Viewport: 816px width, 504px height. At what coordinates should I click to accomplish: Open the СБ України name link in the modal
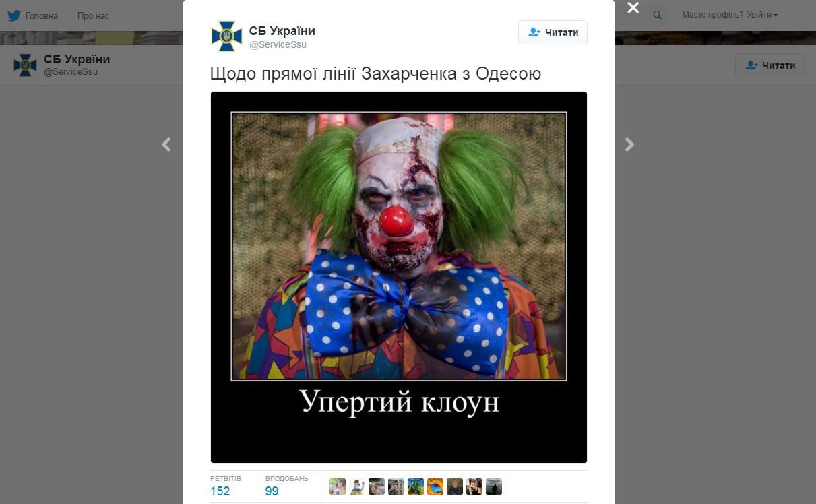coord(282,31)
